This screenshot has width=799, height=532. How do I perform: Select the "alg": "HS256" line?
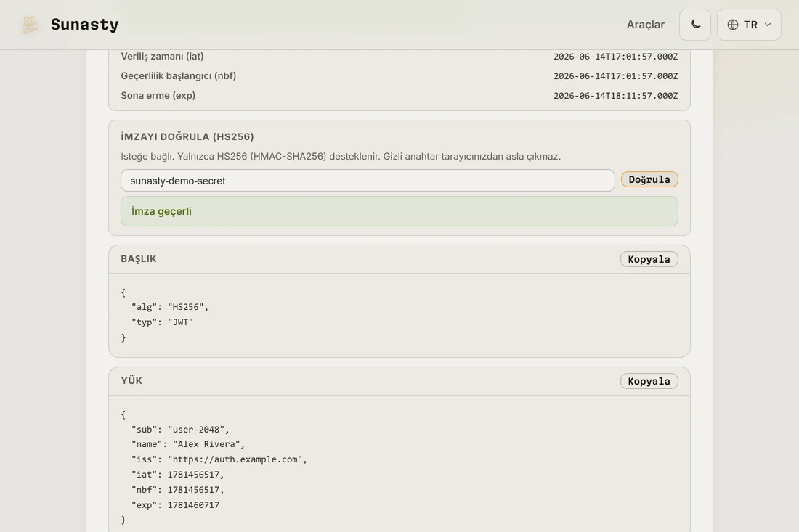(170, 307)
